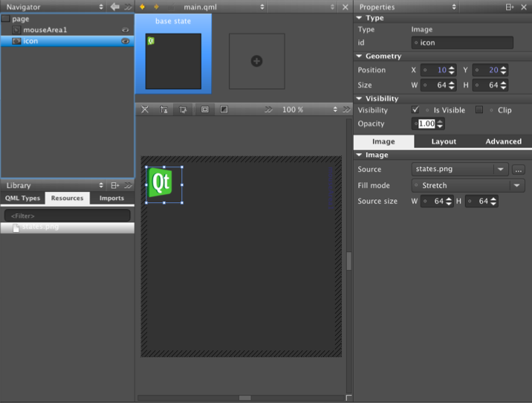Open the Navigator panel selector dropdown

point(101,7)
